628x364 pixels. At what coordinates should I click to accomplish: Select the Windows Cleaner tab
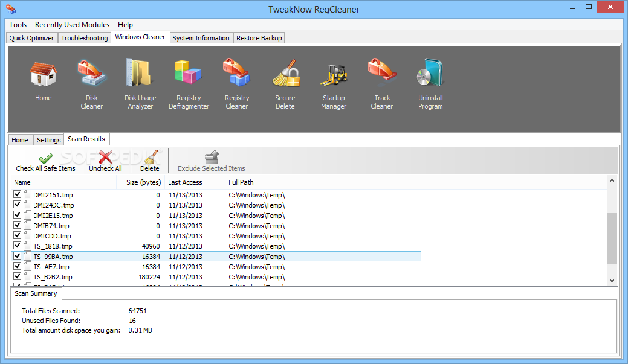pos(140,37)
